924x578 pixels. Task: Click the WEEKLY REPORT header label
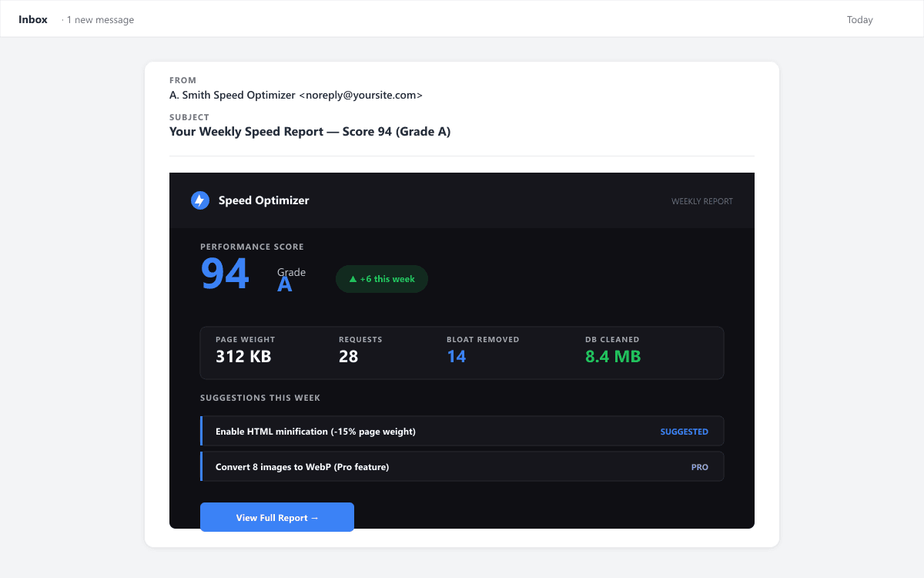tap(702, 201)
